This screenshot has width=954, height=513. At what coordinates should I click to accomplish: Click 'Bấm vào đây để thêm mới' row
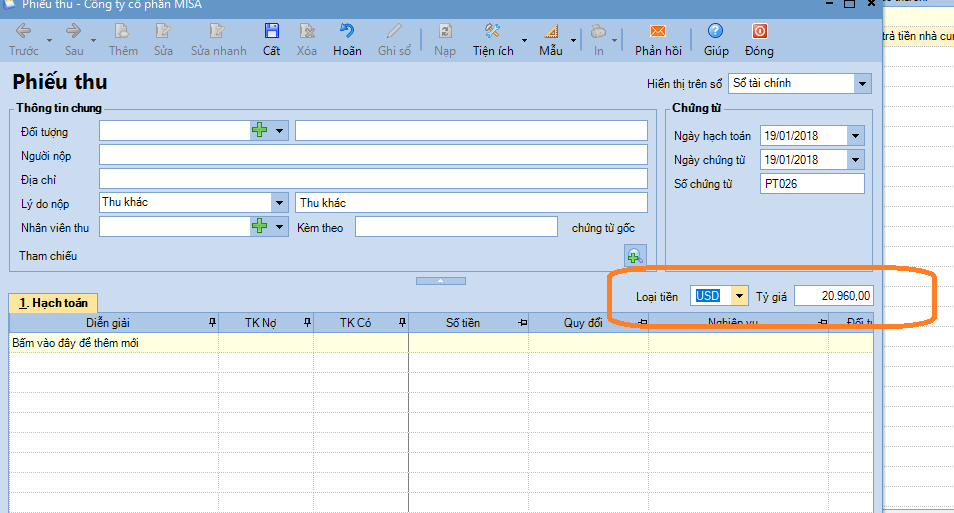441,343
